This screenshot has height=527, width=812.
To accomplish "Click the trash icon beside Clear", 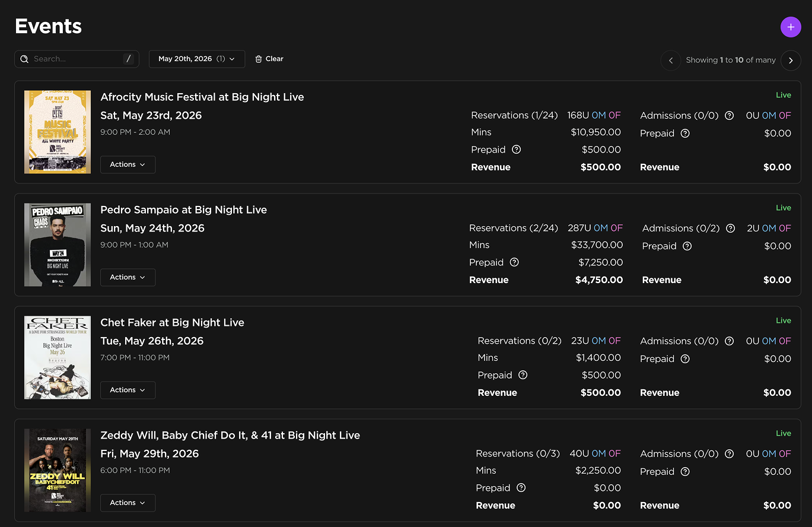I will 259,59.
